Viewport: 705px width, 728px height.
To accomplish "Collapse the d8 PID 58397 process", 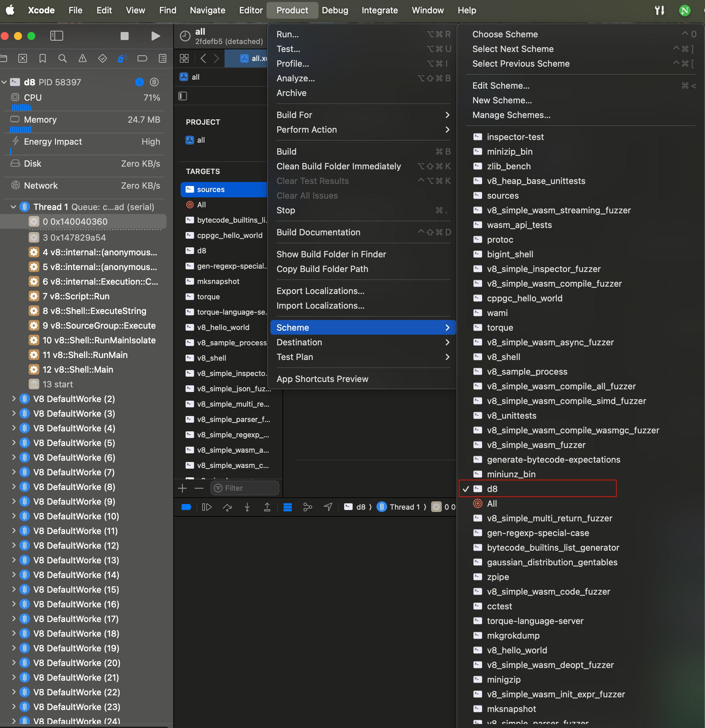I will (4, 82).
